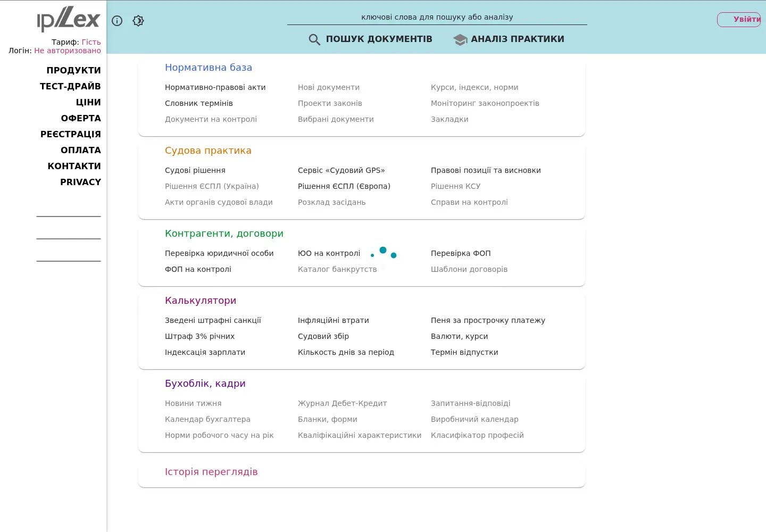Open Словник термінів link

199,103
